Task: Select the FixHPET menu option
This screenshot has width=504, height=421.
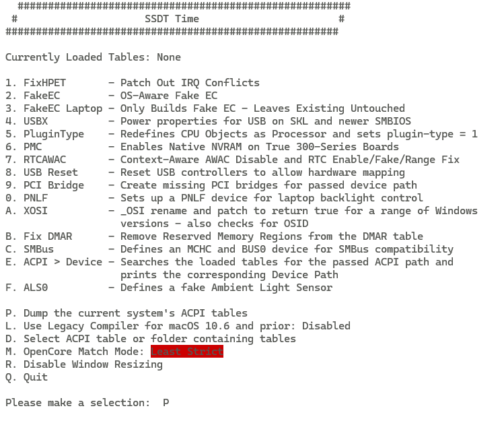Action: click(x=133, y=83)
